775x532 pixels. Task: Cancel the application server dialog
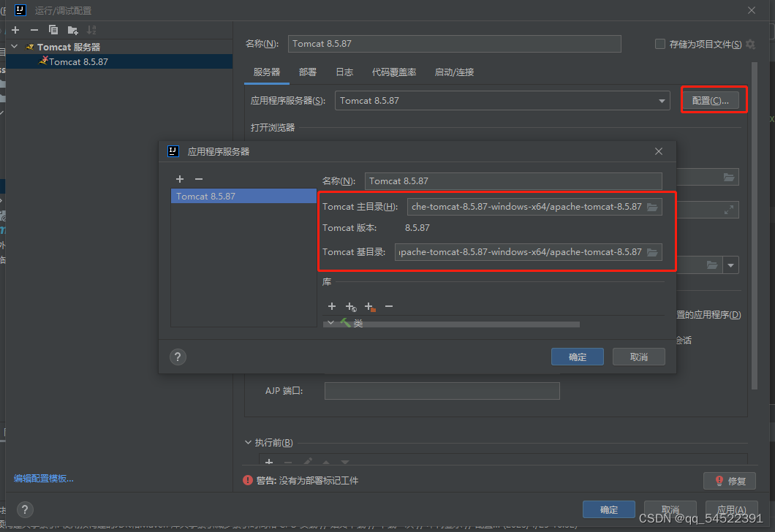[x=638, y=357]
